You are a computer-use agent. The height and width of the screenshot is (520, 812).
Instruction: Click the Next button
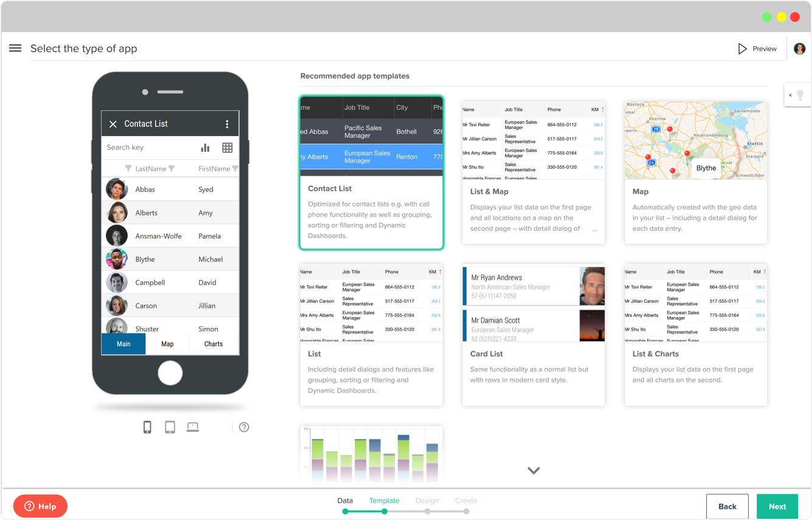[x=777, y=507]
